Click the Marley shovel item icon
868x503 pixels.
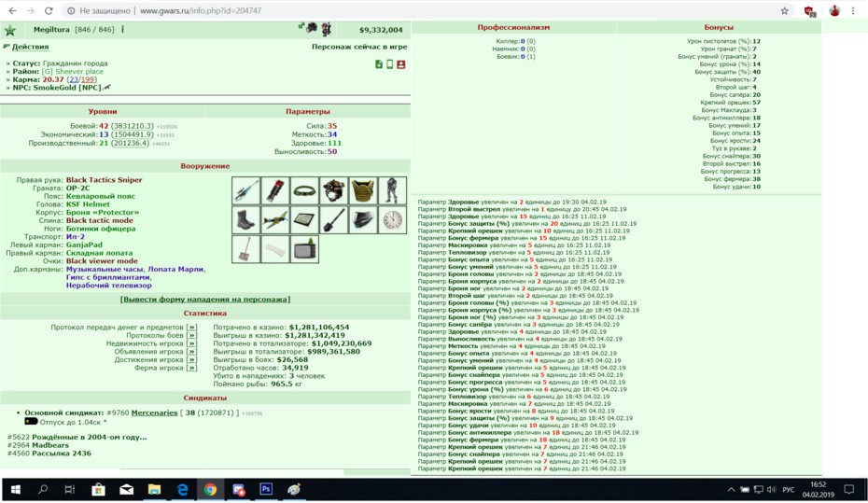click(x=245, y=249)
